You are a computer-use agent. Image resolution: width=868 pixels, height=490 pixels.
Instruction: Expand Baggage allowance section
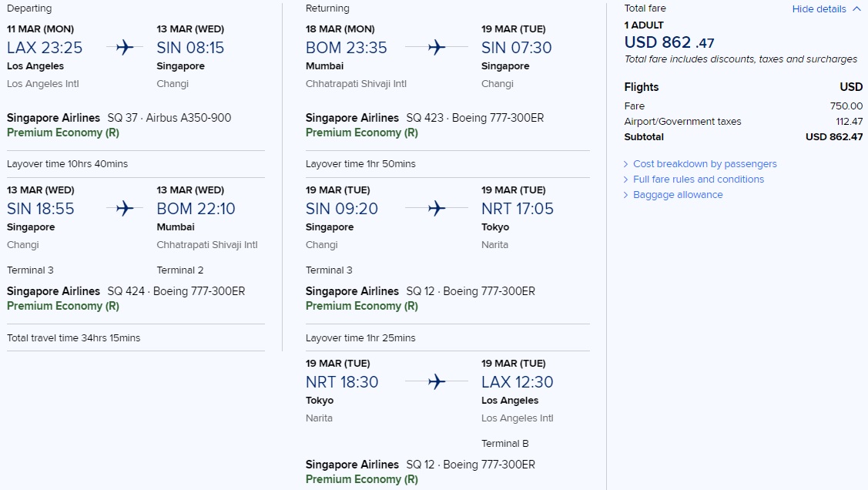[x=677, y=195]
